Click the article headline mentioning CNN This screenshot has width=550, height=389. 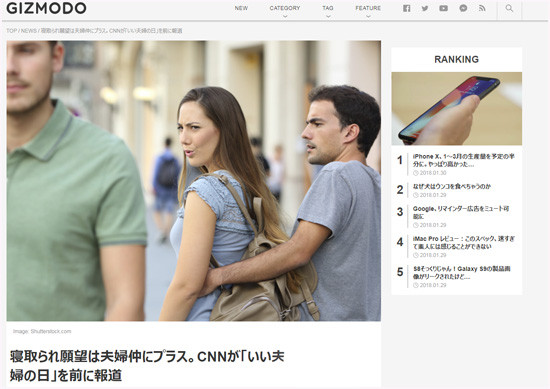pos(147,365)
